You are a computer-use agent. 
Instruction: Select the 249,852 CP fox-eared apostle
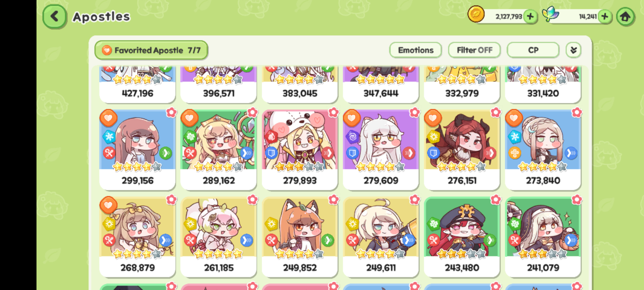[x=300, y=237]
